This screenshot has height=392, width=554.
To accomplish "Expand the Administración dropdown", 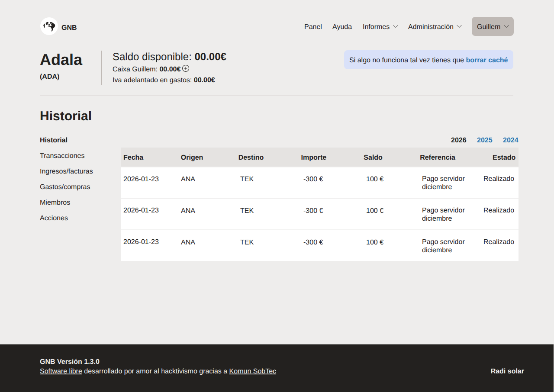I will (x=435, y=27).
